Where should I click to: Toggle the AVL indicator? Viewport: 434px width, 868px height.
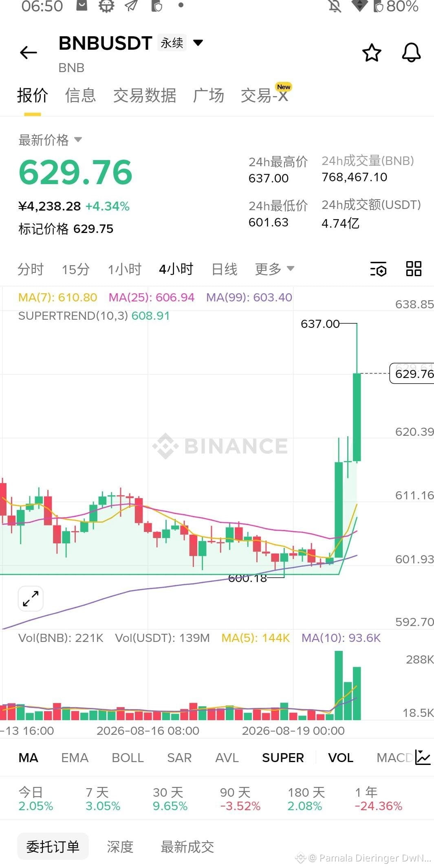click(227, 758)
